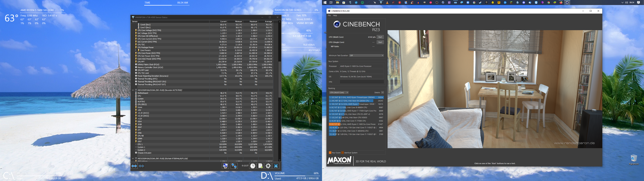Toggle the ranking Details dropdown arrow
This screenshot has height=181, width=644.
point(383,93)
